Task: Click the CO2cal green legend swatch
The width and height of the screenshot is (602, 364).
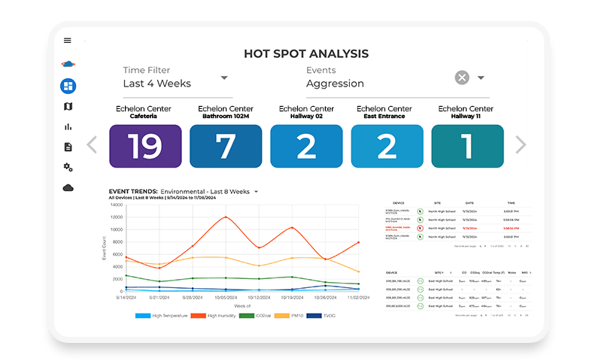Action: (247, 316)
